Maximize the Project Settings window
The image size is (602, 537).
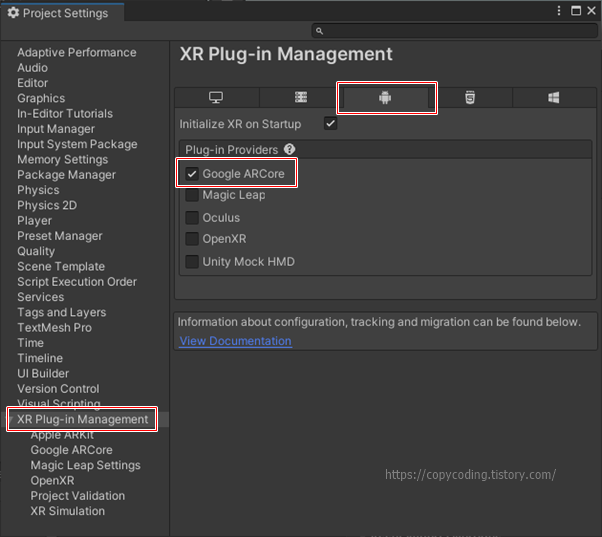[576, 11]
